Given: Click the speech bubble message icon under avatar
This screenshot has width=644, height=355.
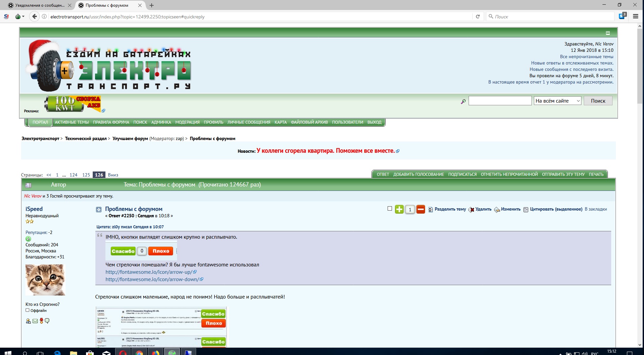Looking at the screenshot, I should coord(47,321).
